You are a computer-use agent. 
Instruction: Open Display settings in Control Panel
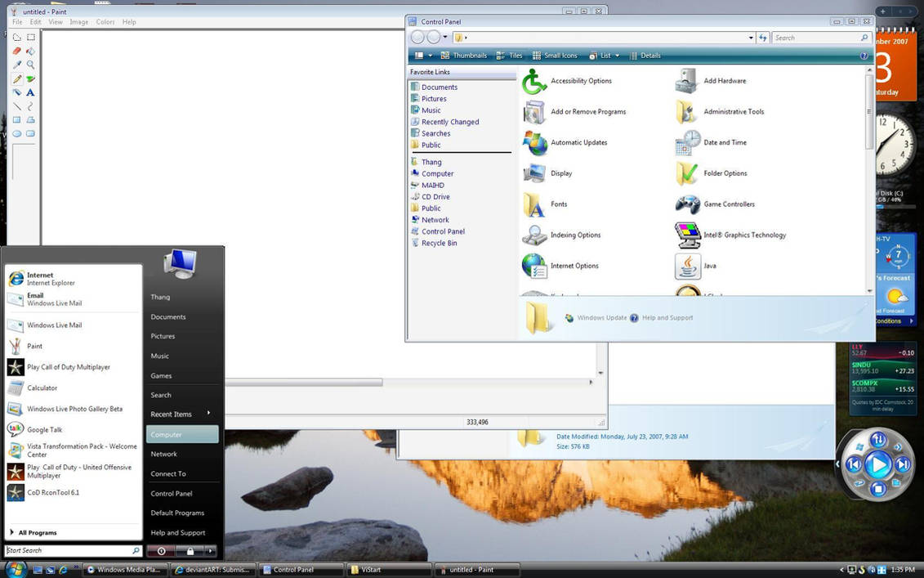click(x=561, y=173)
